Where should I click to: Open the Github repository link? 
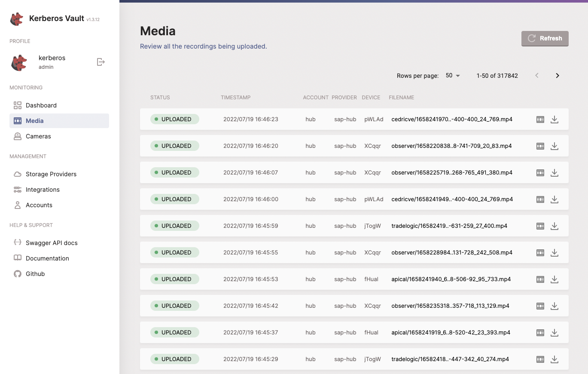35,274
